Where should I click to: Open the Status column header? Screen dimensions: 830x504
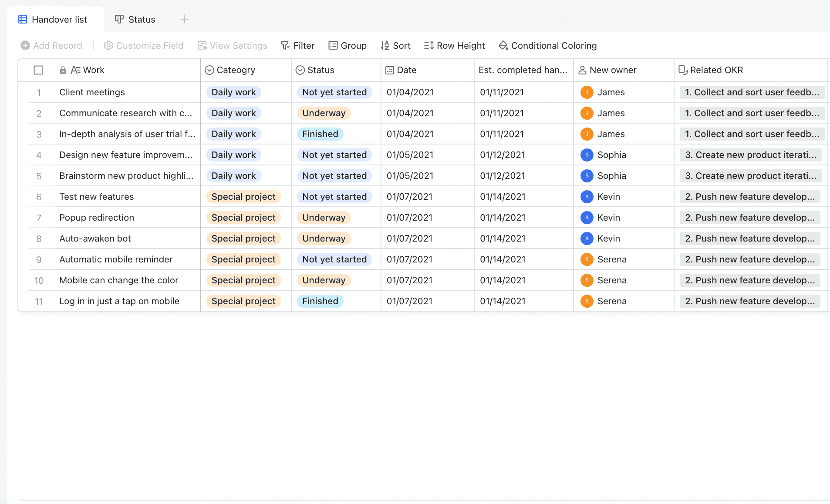(336, 70)
